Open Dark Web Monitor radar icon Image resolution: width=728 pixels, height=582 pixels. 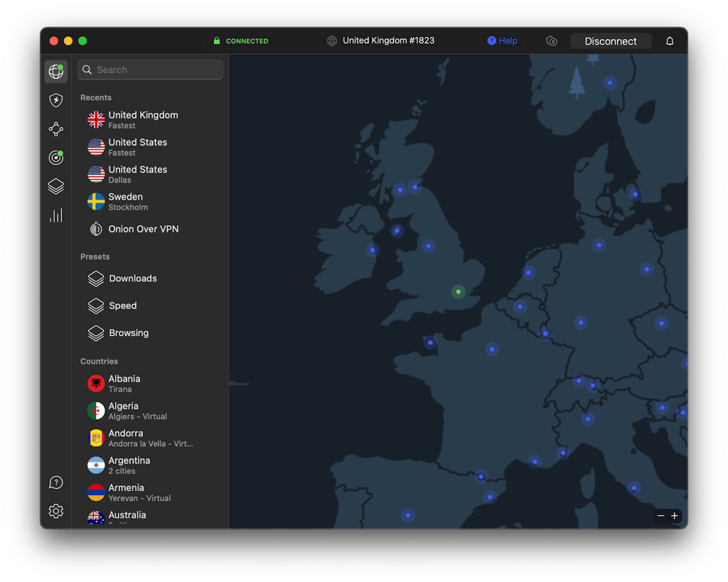pyautogui.click(x=55, y=158)
